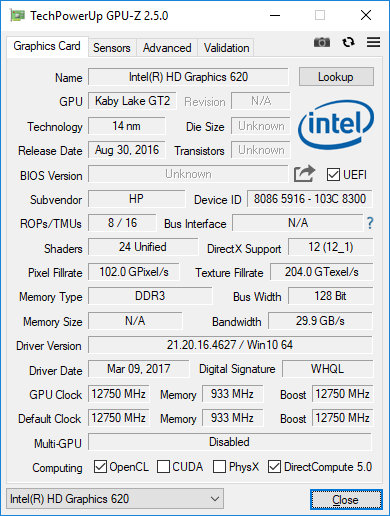Enable the CUDA checkbox
This screenshot has width=390, height=516.
point(163,467)
